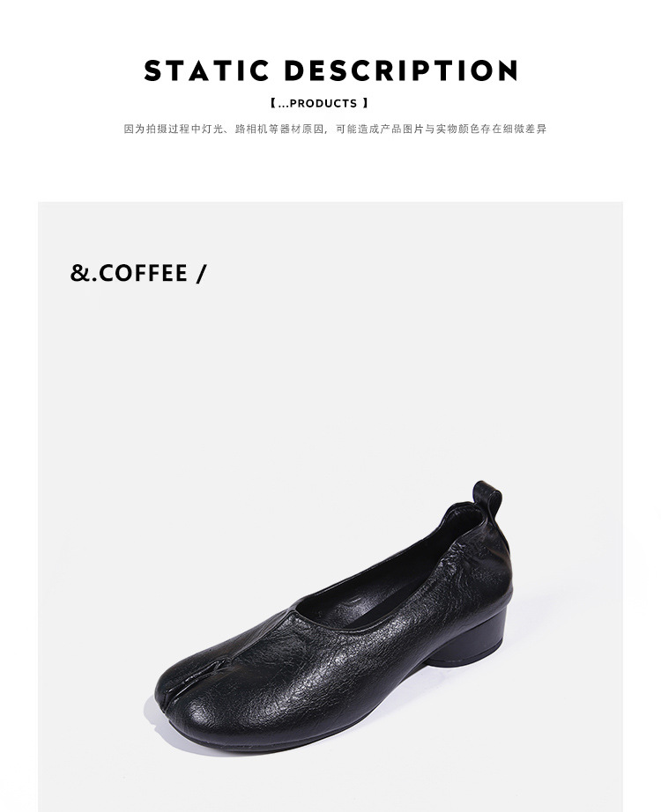Click the word STATIC in the title
This screenshot has height=812, width=661.
pos(206,70)
